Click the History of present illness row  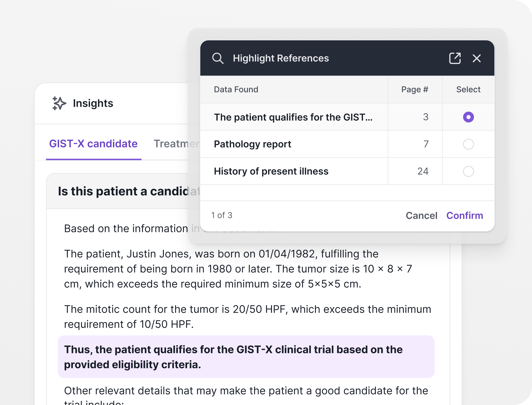click(271, 171)
